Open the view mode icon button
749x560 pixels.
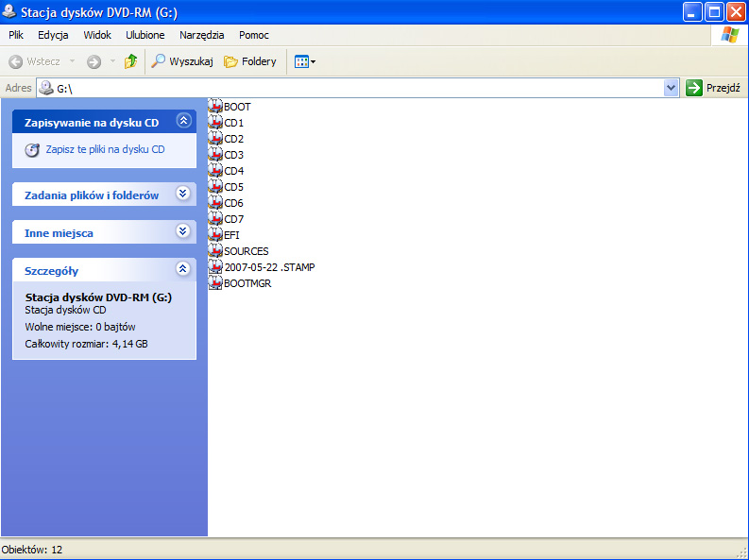point(301,61)
